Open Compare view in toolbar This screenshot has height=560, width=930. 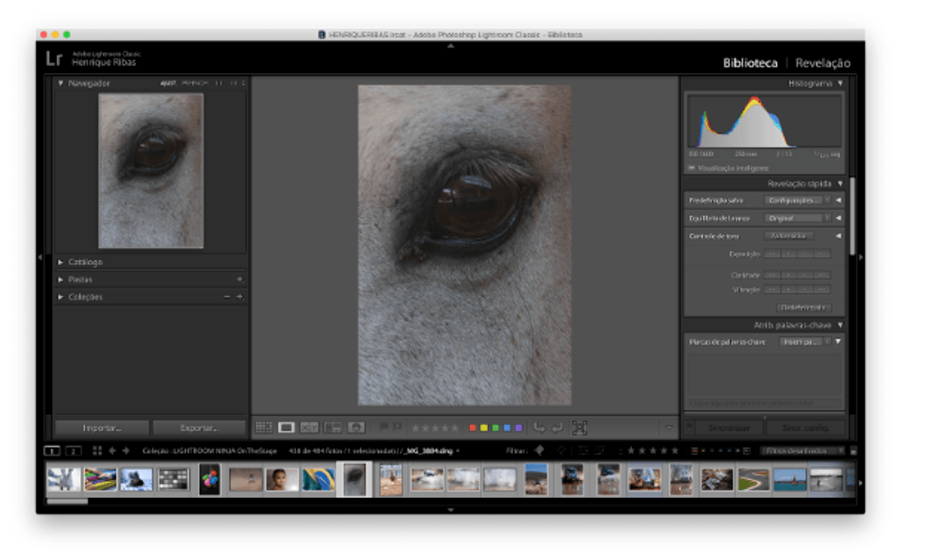pos(309,427)
